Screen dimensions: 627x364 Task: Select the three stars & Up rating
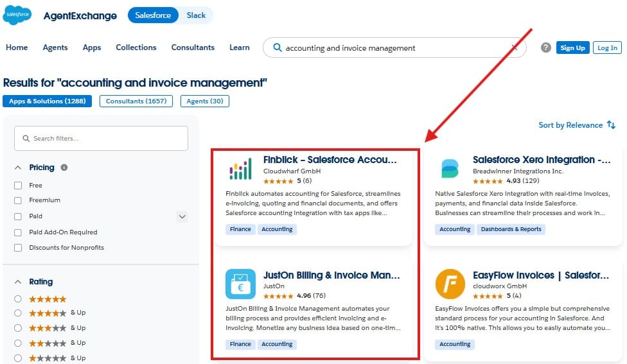pyautogui.click(x=17, y=328)
